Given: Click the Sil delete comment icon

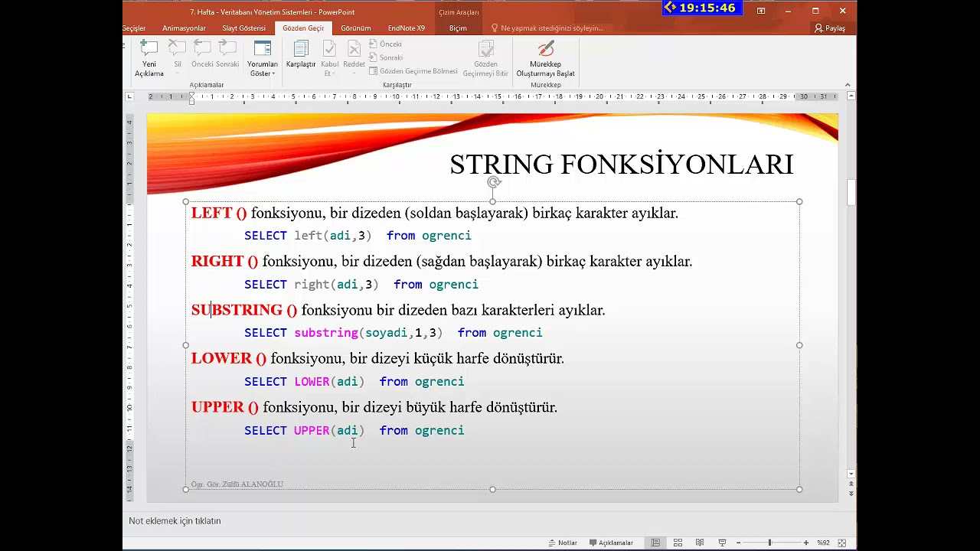Looking at the screenshot, I should coord(177,50).
